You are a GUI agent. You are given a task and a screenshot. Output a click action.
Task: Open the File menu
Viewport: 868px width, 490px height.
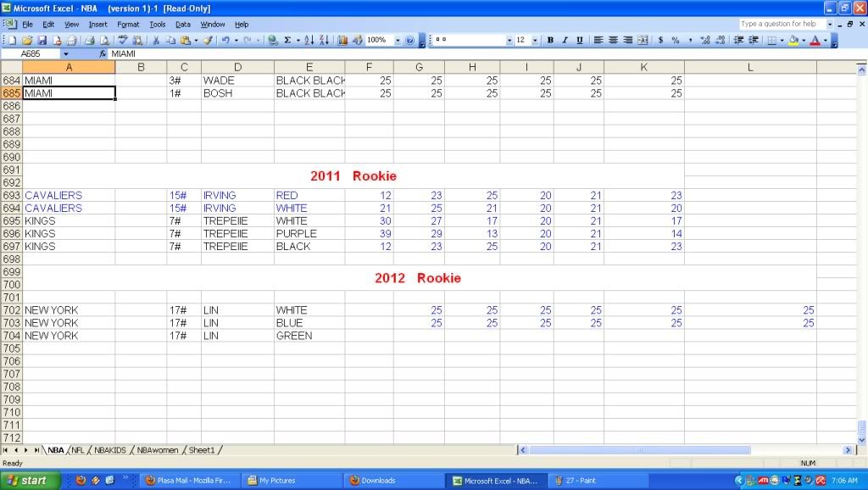[x=27, y=25]
